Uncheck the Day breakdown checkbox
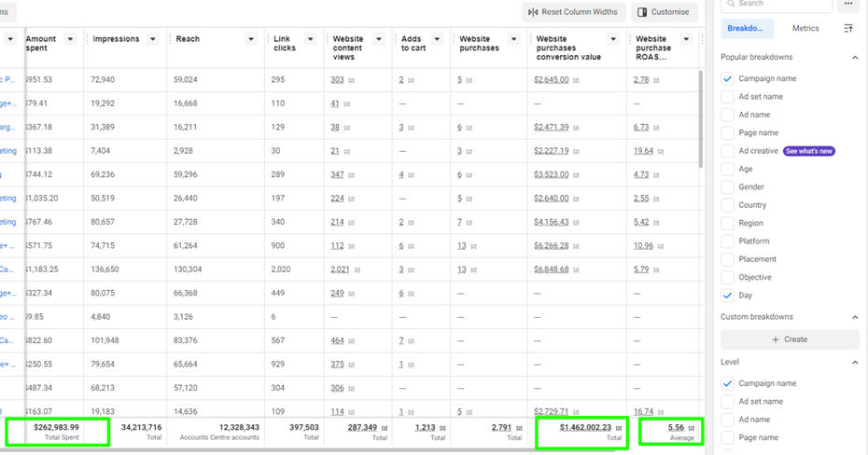Viewport: 868px width, 455px height. (728, 296)
